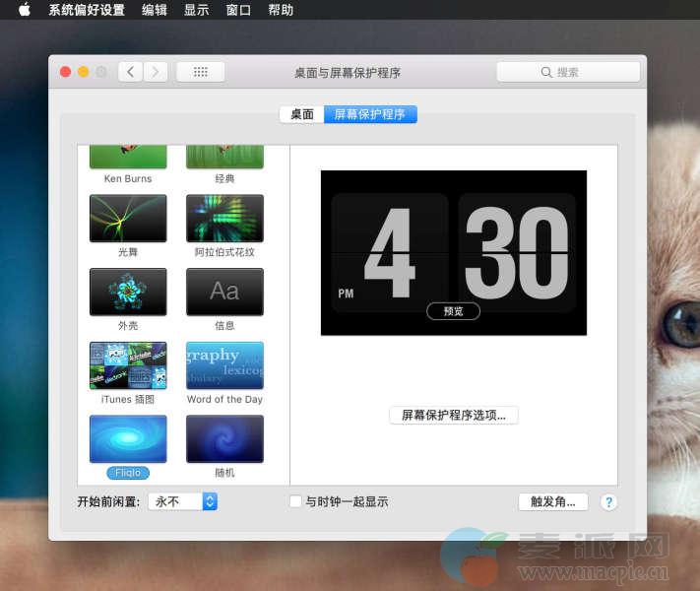Image resolution: width=700 pixels, height=591 pixels.
Task: Pick the 随机 screen saver
Action: 224,439
